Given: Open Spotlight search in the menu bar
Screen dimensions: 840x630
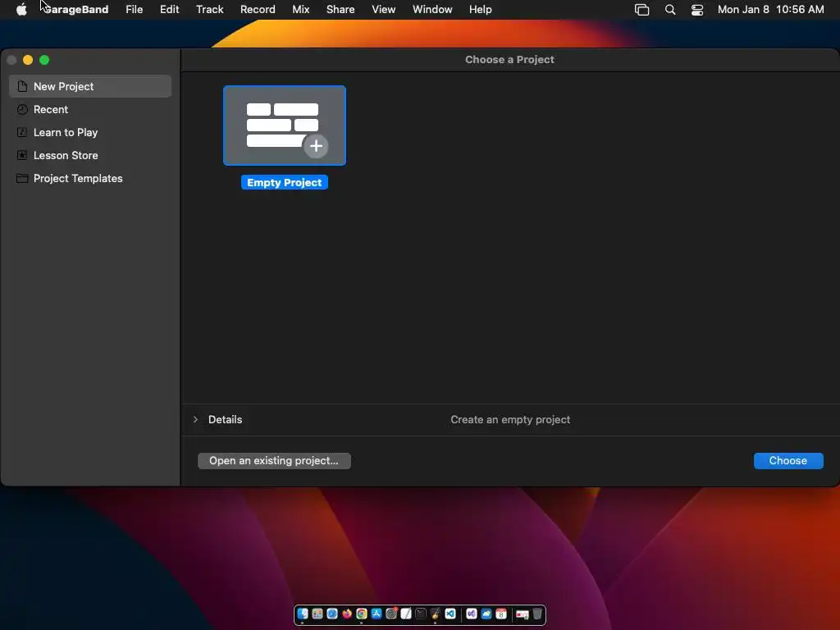Looking at the screenshot, I should point(669,9).
